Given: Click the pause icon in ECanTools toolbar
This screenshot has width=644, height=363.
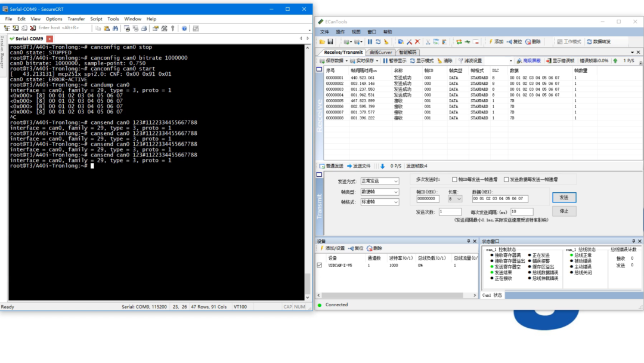Looking at the screenshot, I should pyautogui.click(x=370, y=42).
